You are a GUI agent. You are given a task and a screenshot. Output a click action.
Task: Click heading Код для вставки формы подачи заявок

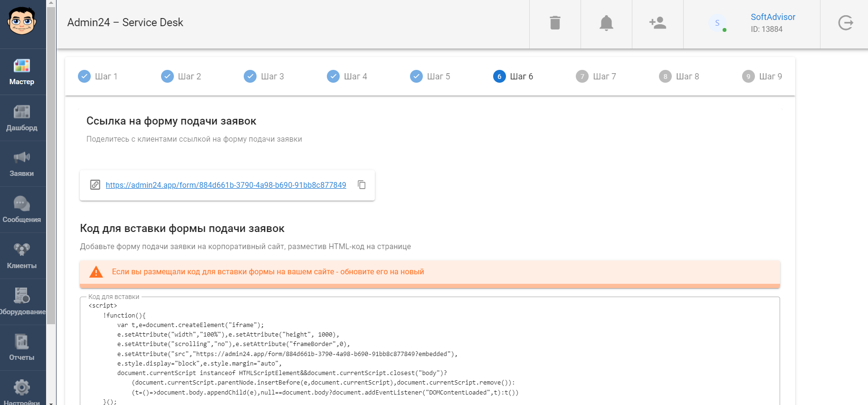(182, 229)
